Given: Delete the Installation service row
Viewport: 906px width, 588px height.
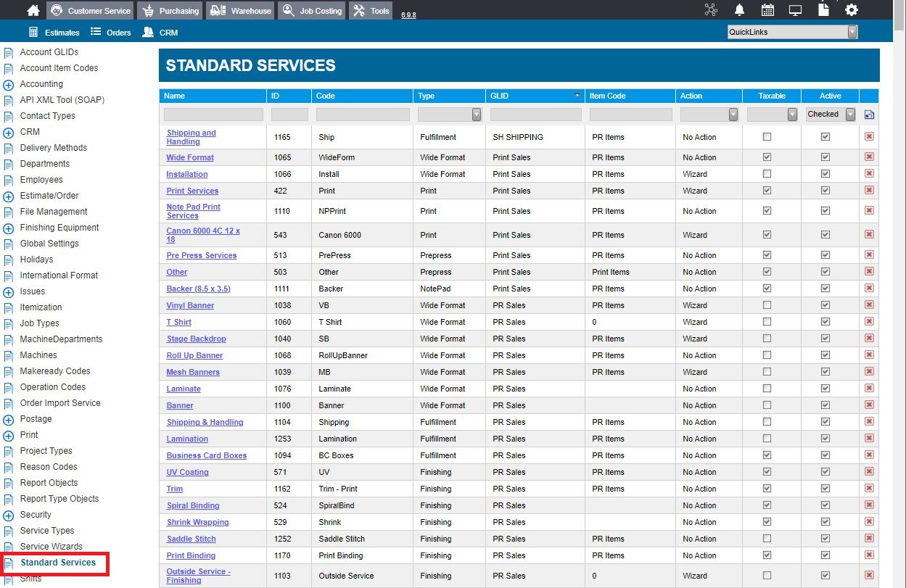Looking at the screenshot, I should coord(869,173).
